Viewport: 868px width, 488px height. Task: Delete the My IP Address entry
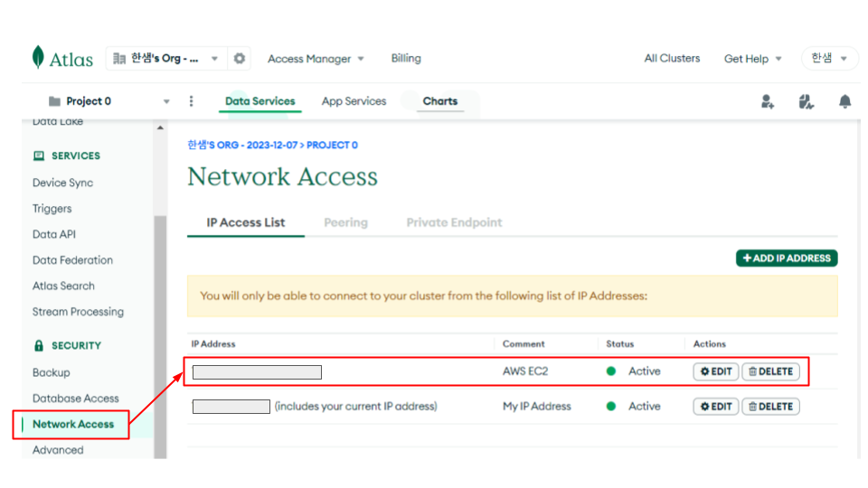click(x=770, y=407)
